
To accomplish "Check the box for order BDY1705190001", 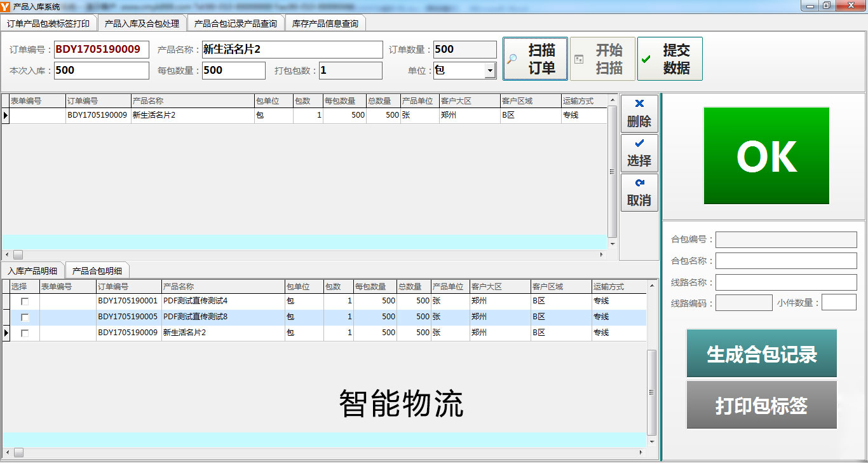I will tap(25, 301).
